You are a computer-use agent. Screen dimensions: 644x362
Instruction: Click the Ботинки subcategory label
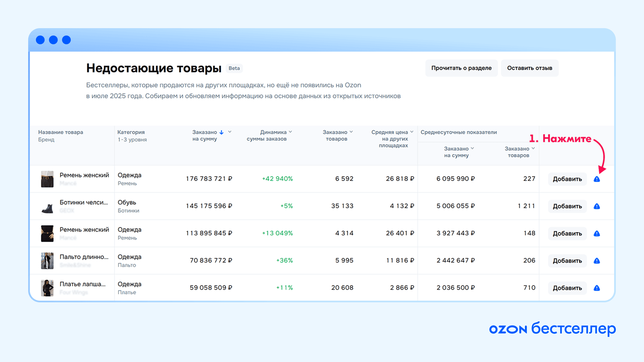tap(128, 210)
